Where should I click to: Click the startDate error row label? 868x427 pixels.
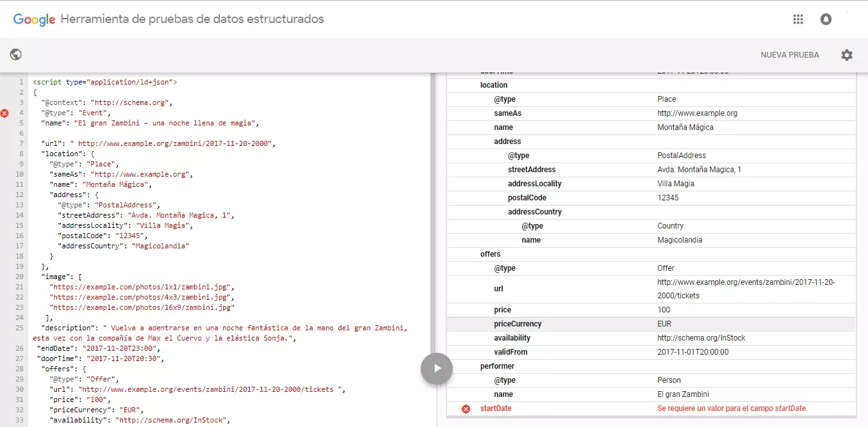point(496,408)
